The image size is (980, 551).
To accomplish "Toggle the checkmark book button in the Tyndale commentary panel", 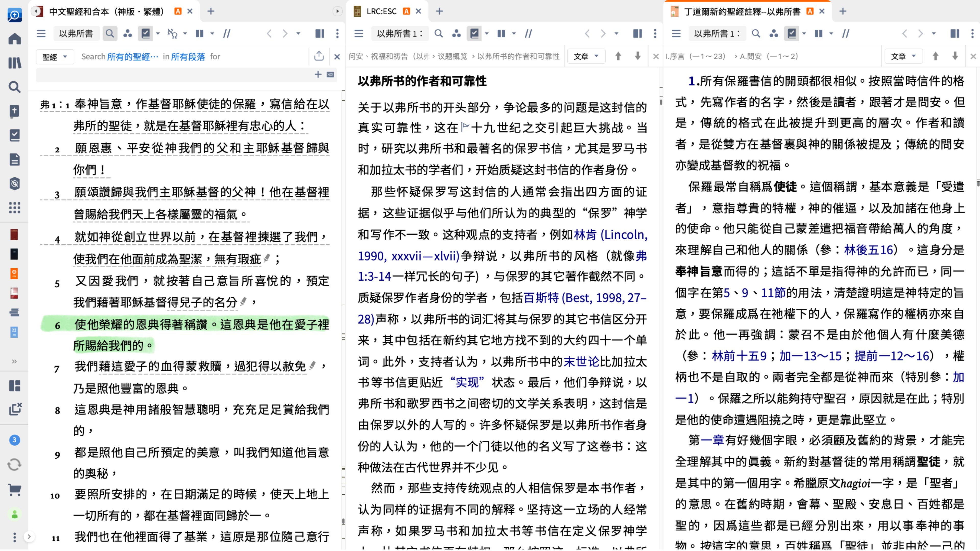I will [791, 33].
